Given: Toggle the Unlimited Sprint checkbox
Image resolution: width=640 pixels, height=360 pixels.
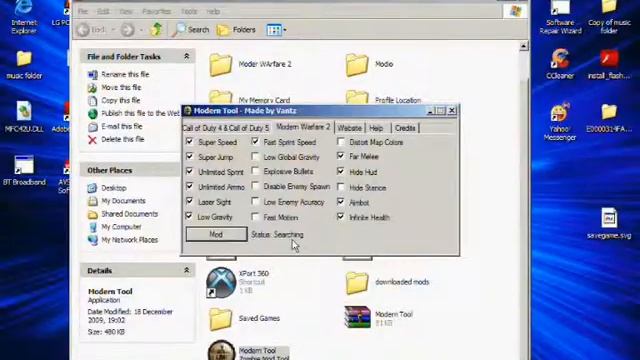Looking at the screenshot, I should [189, 171].
